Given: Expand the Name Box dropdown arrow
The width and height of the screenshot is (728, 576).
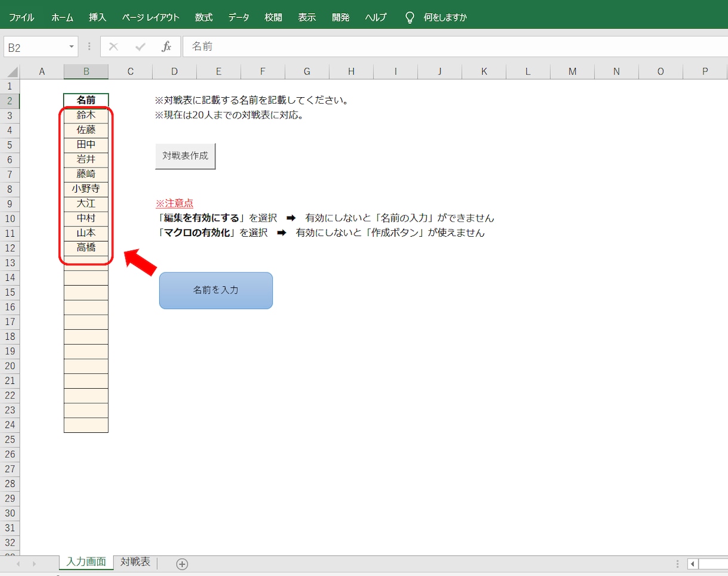Looking at the screenshot, I should click(x=72, y=47).
